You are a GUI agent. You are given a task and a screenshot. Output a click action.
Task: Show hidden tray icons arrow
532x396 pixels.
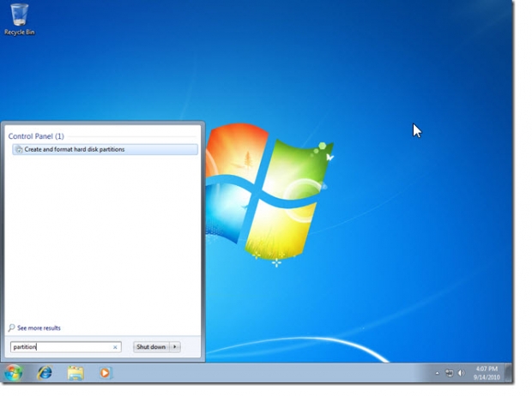(437, 373)
